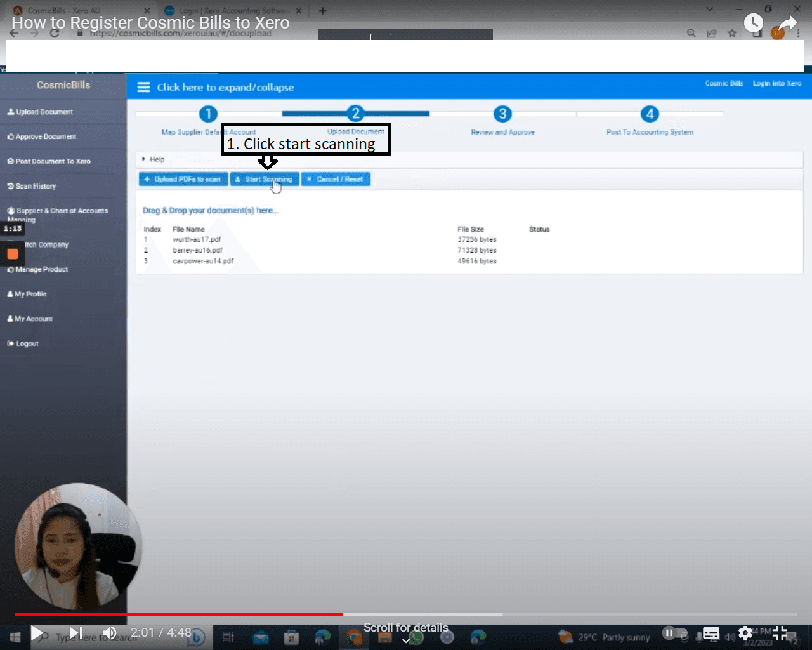Go to step 1 circle
Screen dimensions: 812x650
[208, 114]
